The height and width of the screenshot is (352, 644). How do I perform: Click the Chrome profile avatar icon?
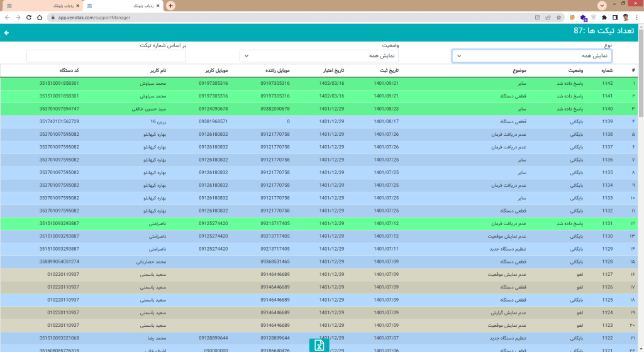coord(625,18)
